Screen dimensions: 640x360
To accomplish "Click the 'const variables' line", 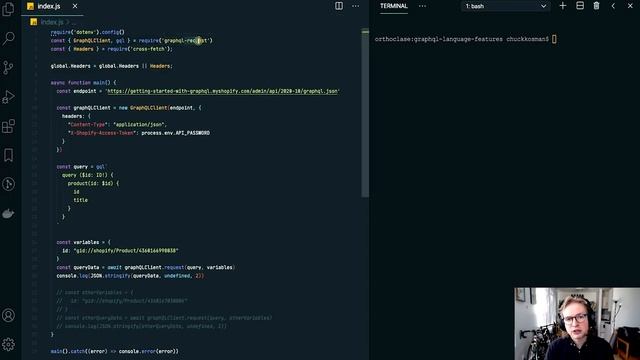I will tap(83, 242).
